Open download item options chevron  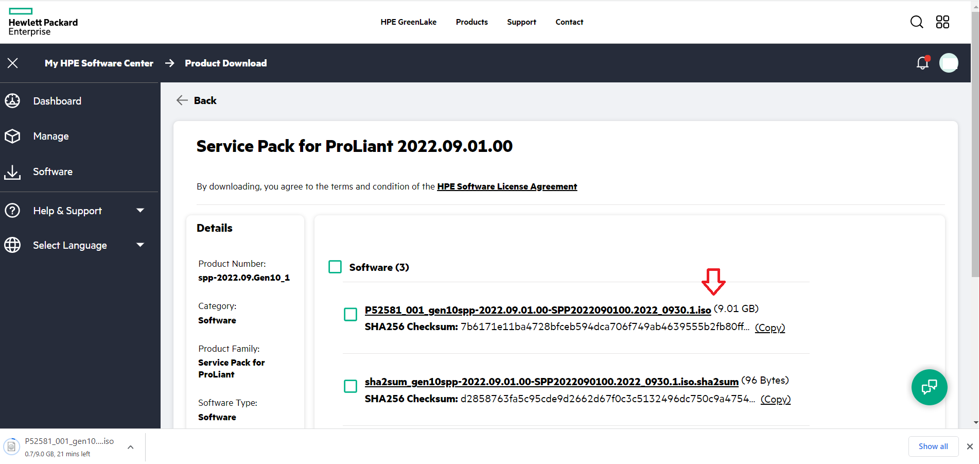(x=131, y=447)
